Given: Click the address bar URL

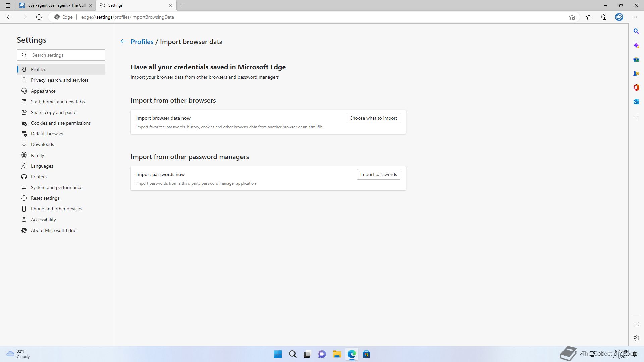Looking at the screenshot, I should pos(127,17).
